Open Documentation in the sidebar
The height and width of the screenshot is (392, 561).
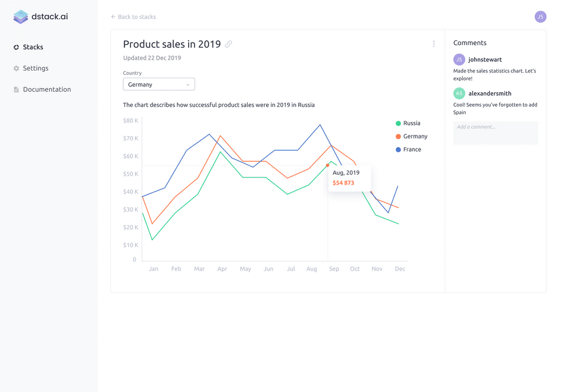coord(47,89)
